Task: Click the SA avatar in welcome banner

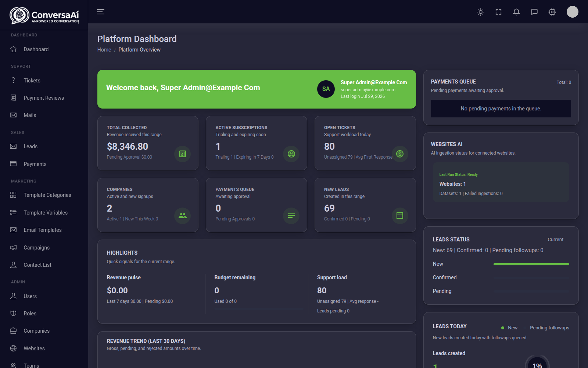Action: (326, 89)
